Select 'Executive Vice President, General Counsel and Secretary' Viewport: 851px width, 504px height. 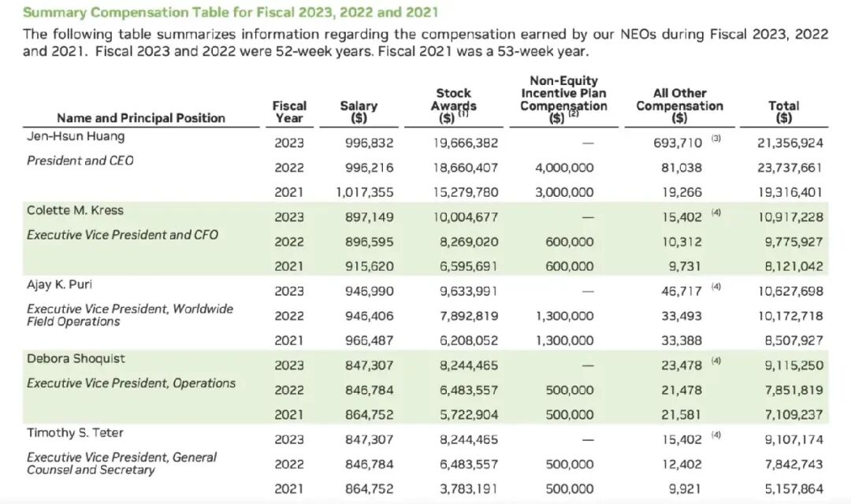click(x=121, y=463)
